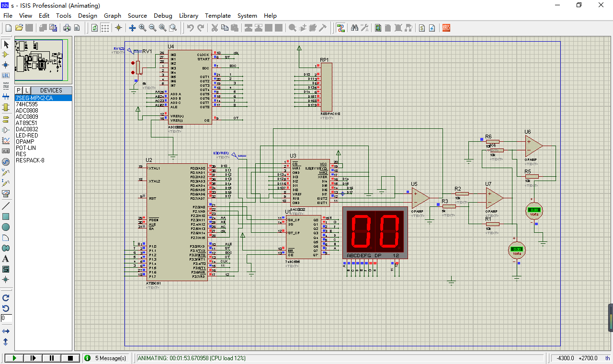
Task: Choose the Wire Label mode tool
Action: point(6,75)
